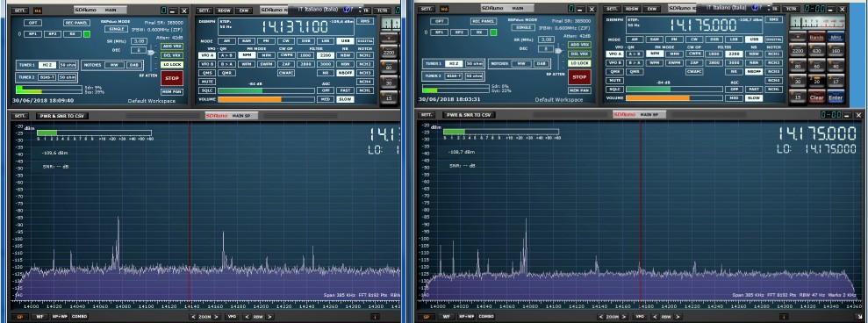Viewport: 868px width, 323px height.
Task: Click MEM PAN in the 14.175.000 MAIN panel
Action: tap(579, 90)
